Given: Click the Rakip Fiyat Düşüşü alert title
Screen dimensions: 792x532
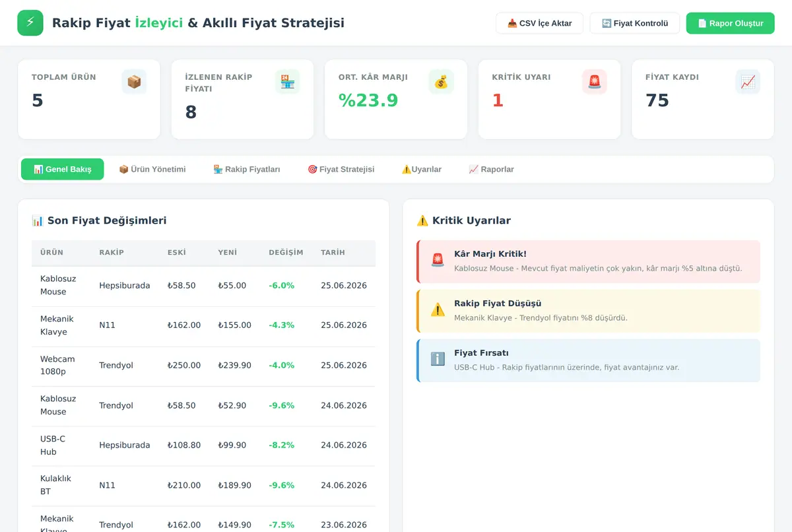Looking at the screenshot, I should click(x=498, y=304).
